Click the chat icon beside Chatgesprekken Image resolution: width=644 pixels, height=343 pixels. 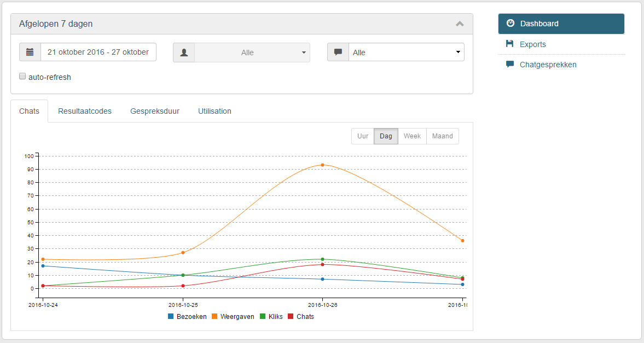509,64
